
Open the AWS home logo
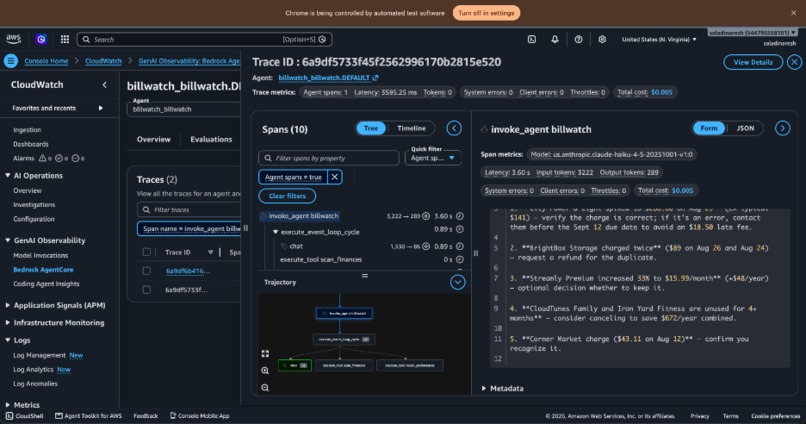(13, 39)
